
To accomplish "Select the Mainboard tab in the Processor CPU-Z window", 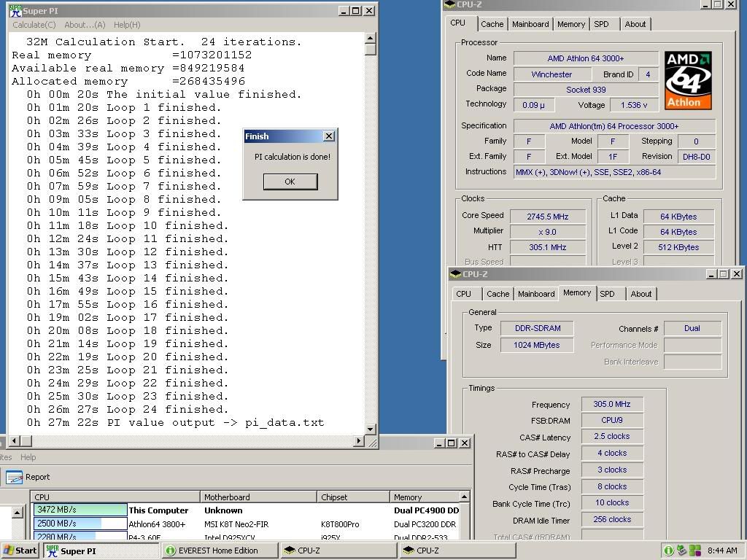I will click(530, 24).
